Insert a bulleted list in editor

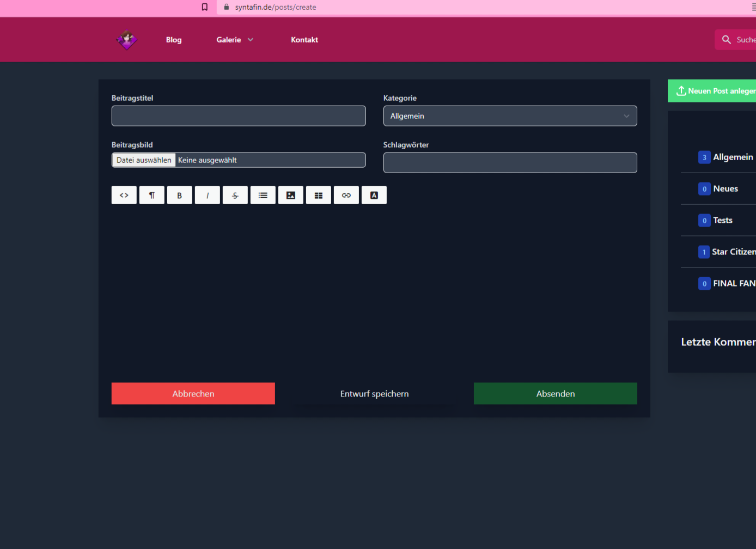263,196
